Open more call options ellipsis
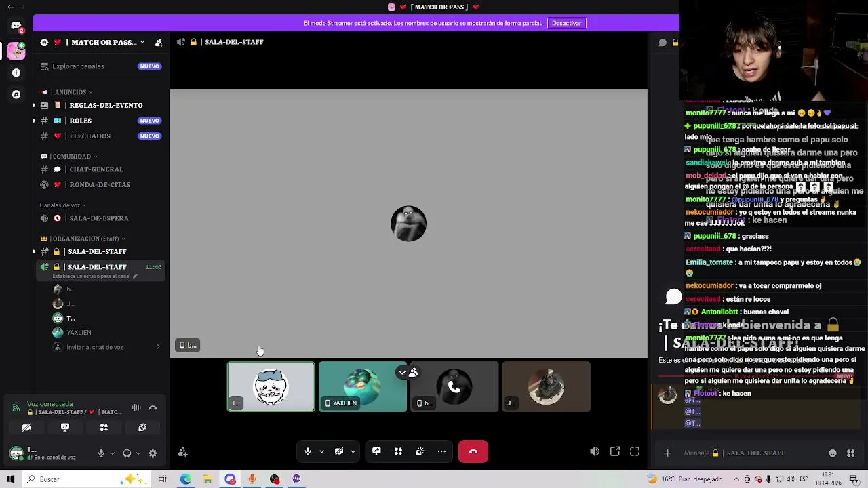Screen dimensions: 868x488 pos(441,451)
